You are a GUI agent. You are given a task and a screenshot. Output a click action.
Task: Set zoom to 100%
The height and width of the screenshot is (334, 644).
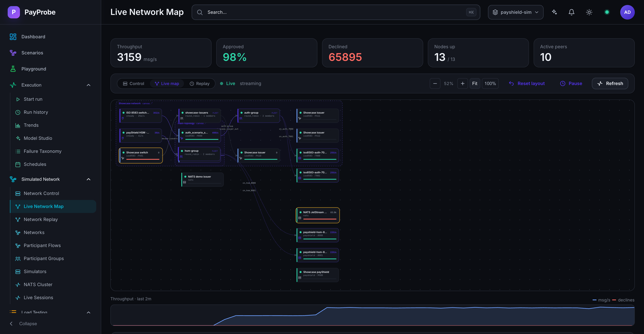pos(490,83)
